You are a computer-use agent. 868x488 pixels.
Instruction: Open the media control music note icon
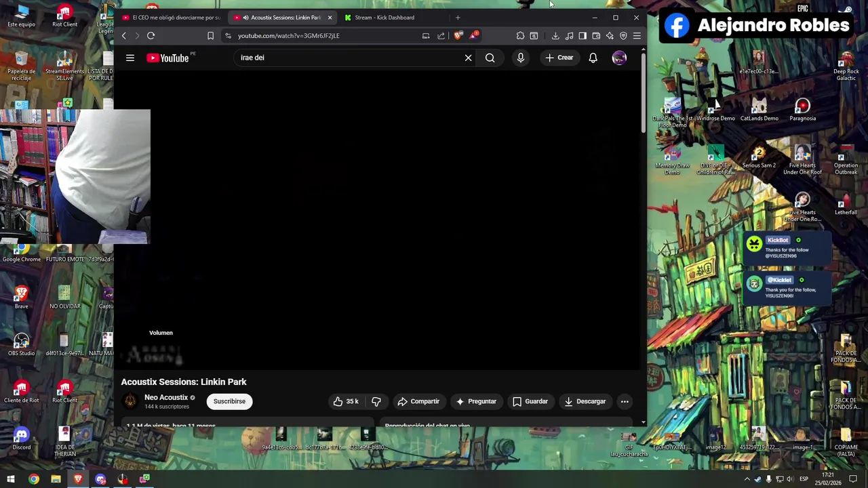[569, 36]
